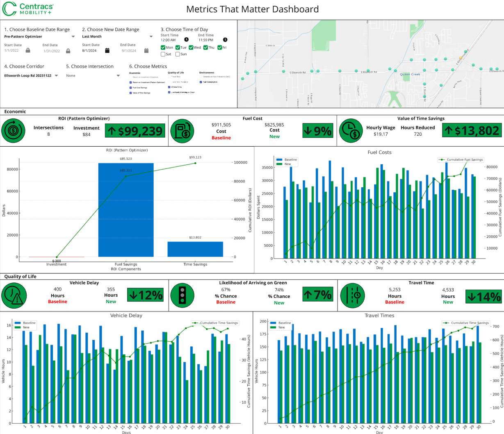Uncheck the Mon day checkbox
504x434 pixels.
pyautogui.click(x=163, y=48)
